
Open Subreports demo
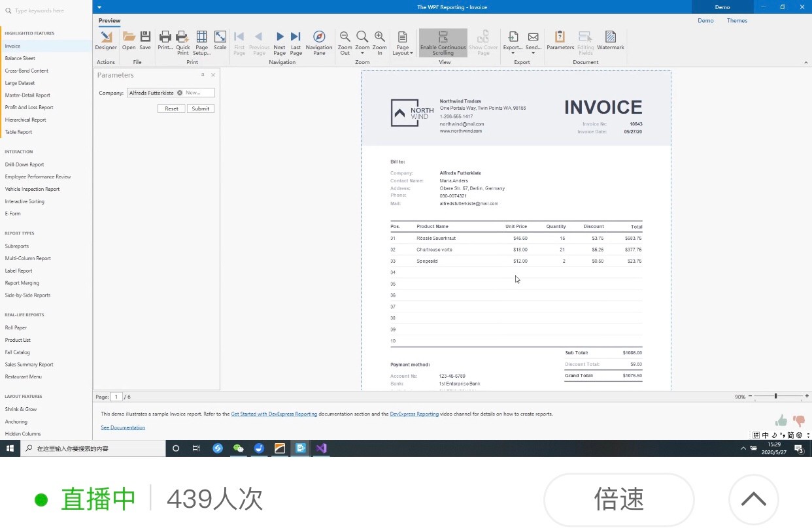click(46, 246)
